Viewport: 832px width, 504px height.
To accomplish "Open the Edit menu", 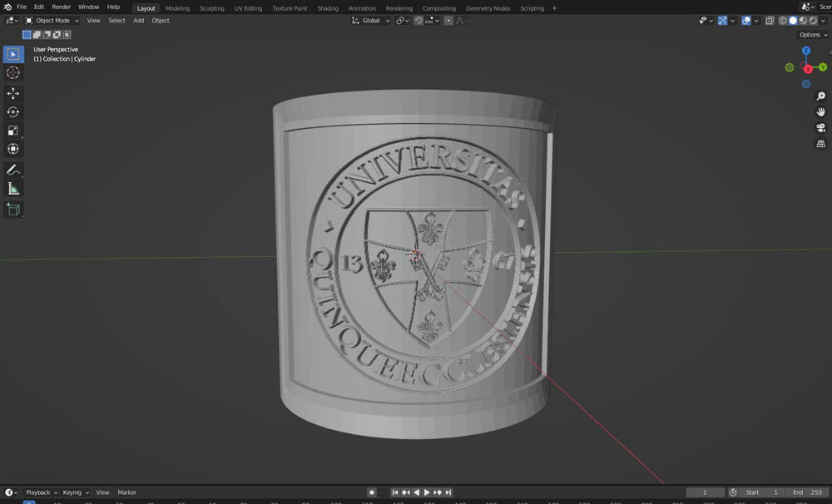I will tap(39, 7).
